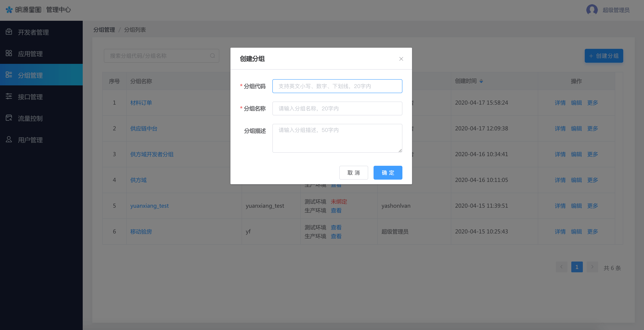Focus the 分组代码 input field
This screenshot has width=644, height=330.
tap(337, 86)
